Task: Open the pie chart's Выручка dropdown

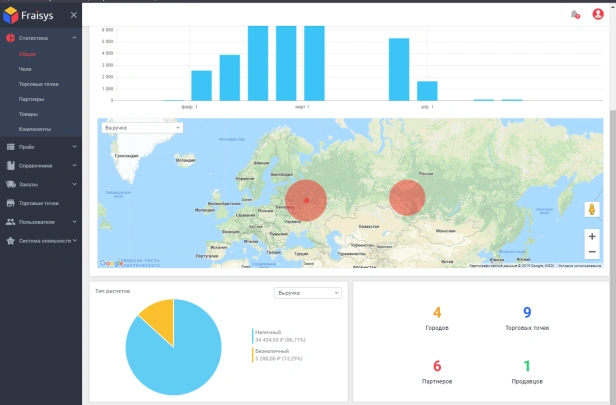Action: [x=307, y=293]
